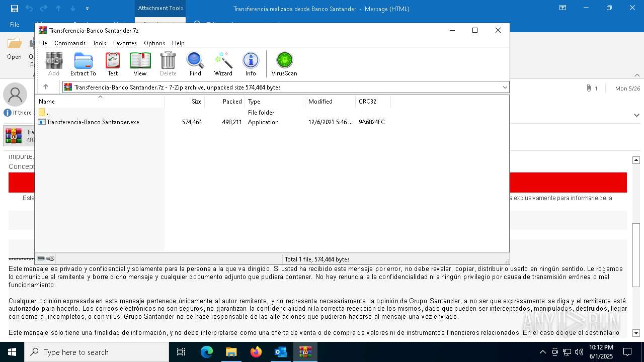Undo in the Outlook quick access toolbar
This screenshot has height=362, width=644.
(29, 8)
